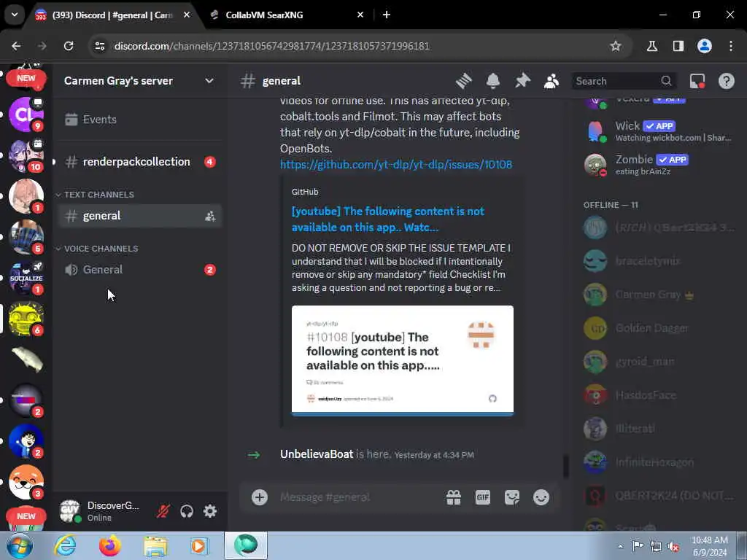Viewport: 747px width, 560px height.
Task: Open the sticker picker icon
Action: coord(512,497)
